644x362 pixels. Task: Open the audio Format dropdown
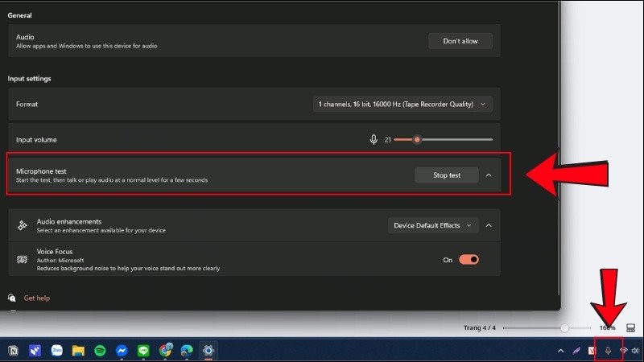tap(402, 104)
